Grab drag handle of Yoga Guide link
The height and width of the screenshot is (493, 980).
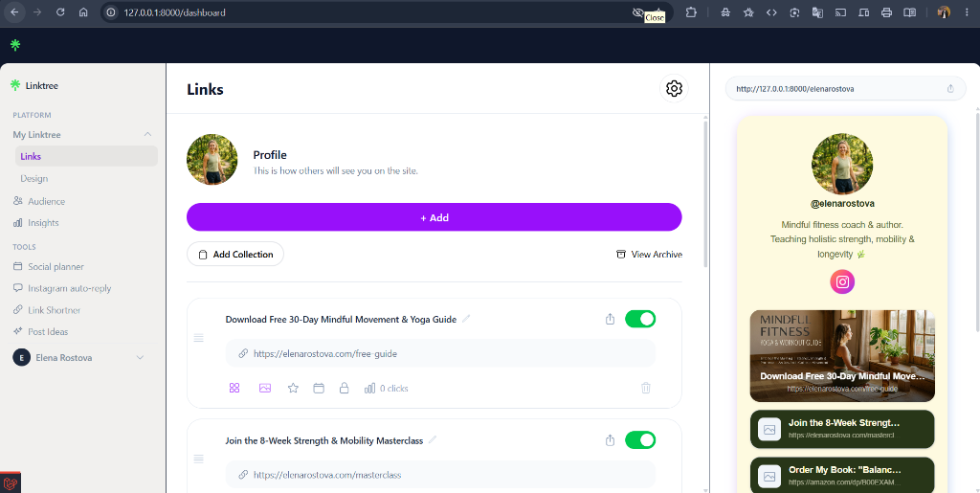coord(199,338)
